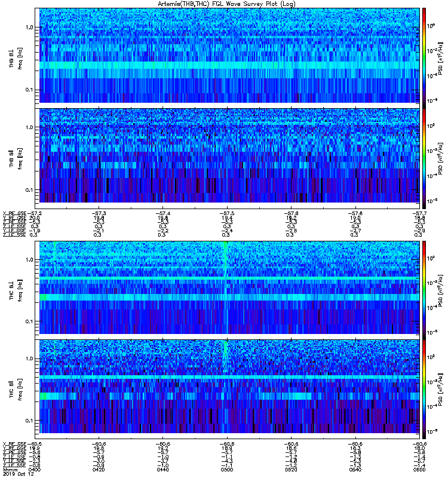This screenshot has width=448, height=478.
Task: Click the -57.3 X_RE_GSE value
Action: [x=99, y=213]
